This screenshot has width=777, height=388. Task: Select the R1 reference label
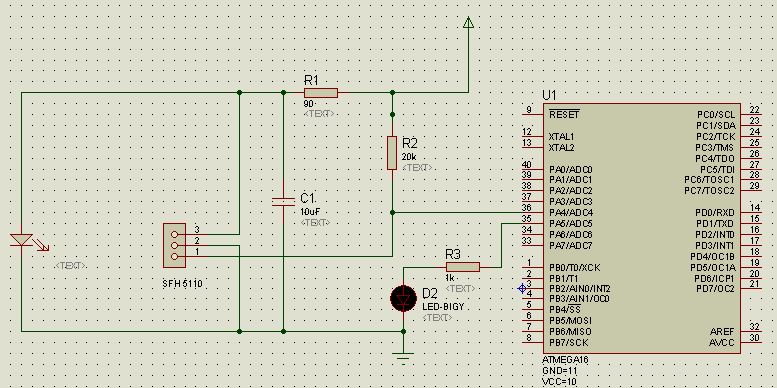point(311,80)
